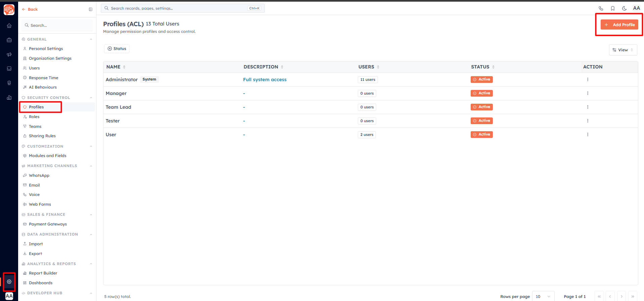Open action menu for Manager row
Screen dimensions: 644x301
click(x=588, y=93)
